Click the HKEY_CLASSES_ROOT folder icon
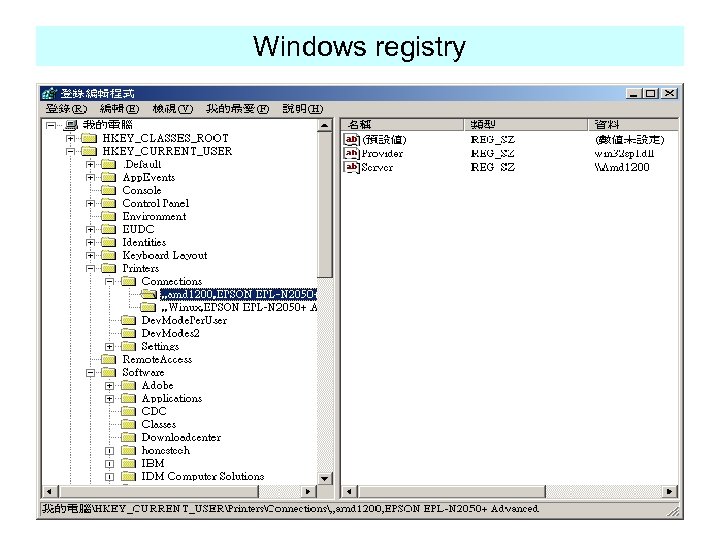Viewport: 720px width, 540px height. pos(89,138)
